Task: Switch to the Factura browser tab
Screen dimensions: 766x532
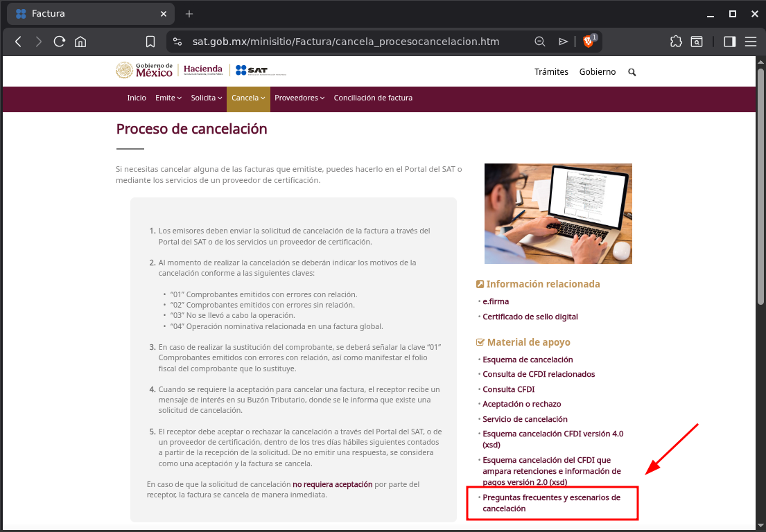Action: 83,13
